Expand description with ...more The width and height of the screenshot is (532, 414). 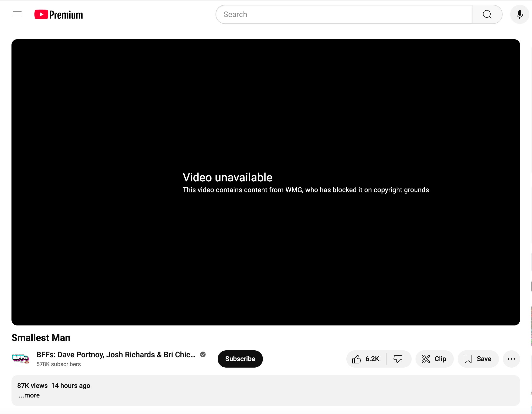pos(29,395)
